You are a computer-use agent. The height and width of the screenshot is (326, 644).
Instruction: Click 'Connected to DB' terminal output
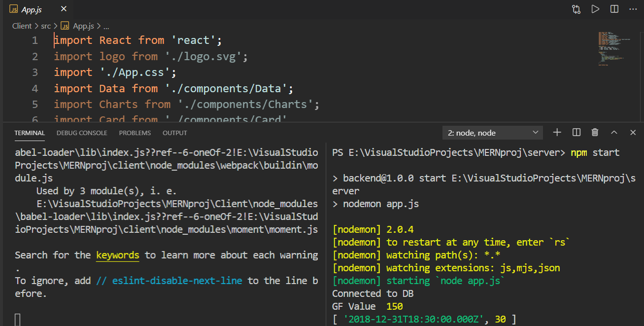coord(373,293)
